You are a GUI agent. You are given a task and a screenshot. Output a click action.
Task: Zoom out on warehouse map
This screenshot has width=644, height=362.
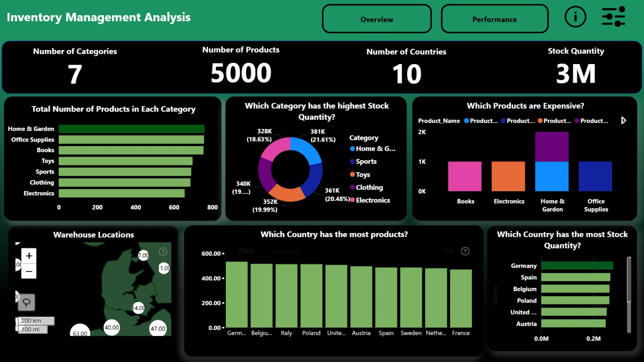[29, 271]
